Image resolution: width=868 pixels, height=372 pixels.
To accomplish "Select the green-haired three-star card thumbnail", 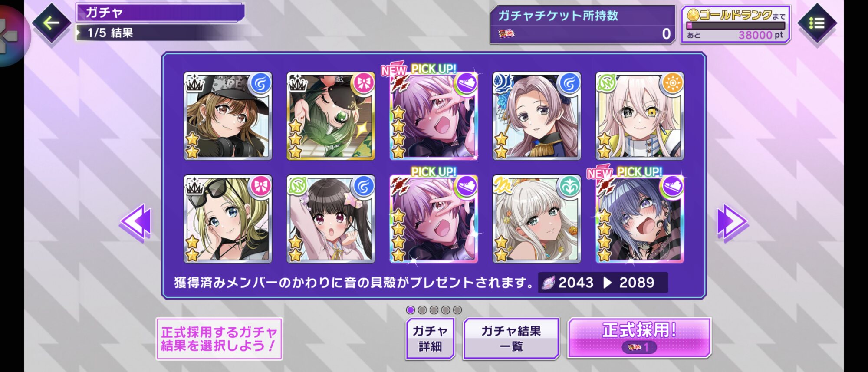I will [330, 116].
